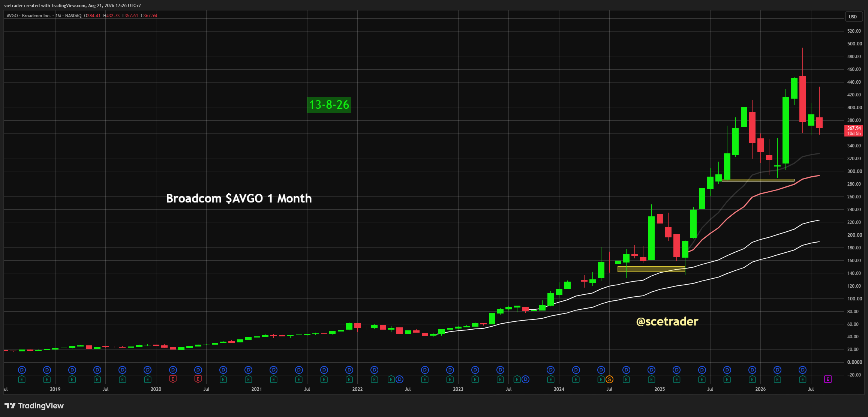Click the NASDAQ exchange label
This screenshot has width=868, height=417.
click(73, 16)
